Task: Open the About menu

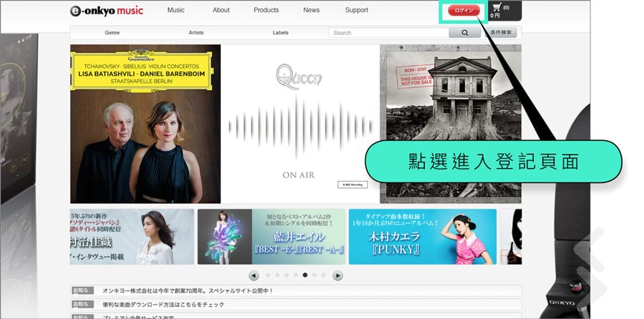Action: (221, 10)
